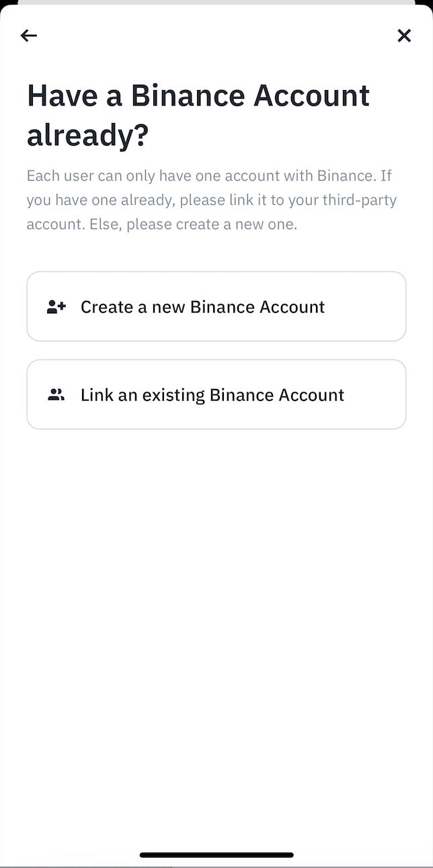Screen dimensions: 433x868
Task: Choose Link an existing Binance Account
Action: coord(216,394)
